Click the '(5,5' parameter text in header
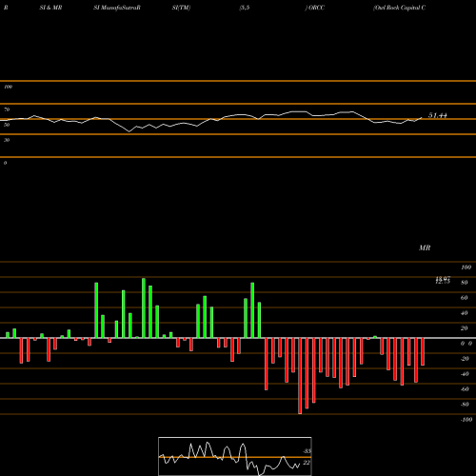Screen dimensions: 476x476 point(245,8)
